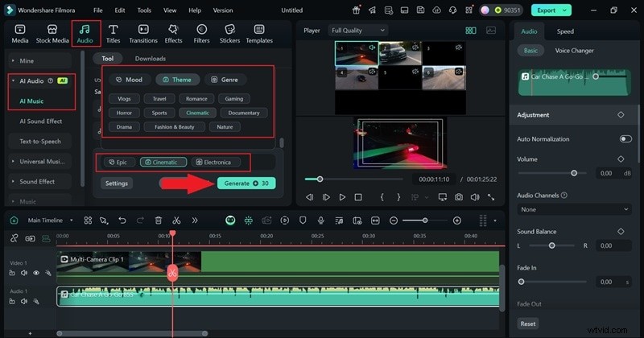Delete the selected clip with the trash icon

pos(159,220)
